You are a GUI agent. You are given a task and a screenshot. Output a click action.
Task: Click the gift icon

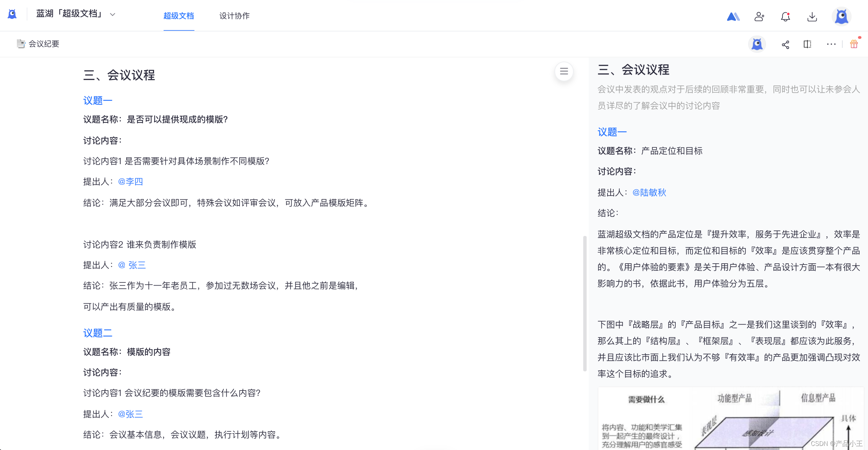point(854,44)
